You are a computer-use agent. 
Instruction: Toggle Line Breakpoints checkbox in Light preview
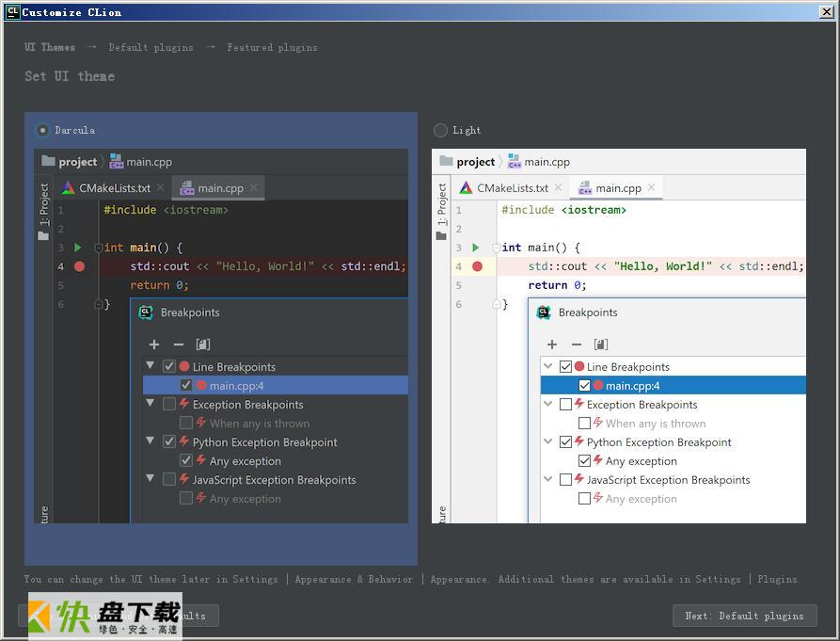(565, 366)
